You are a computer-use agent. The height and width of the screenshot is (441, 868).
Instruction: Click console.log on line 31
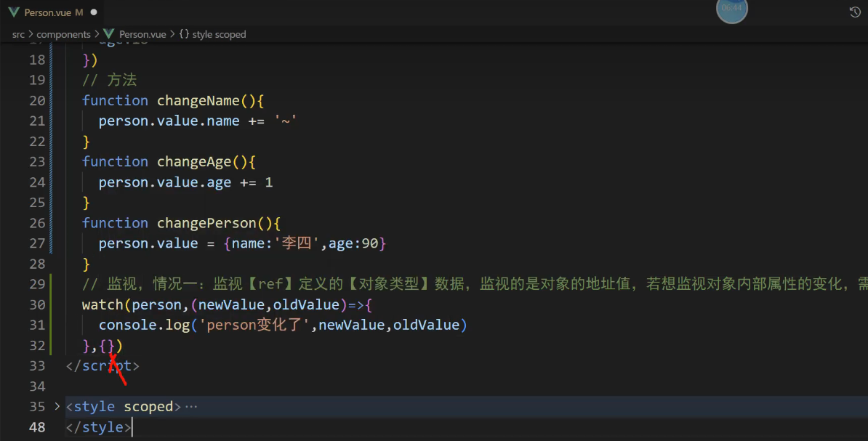(144, 325)
